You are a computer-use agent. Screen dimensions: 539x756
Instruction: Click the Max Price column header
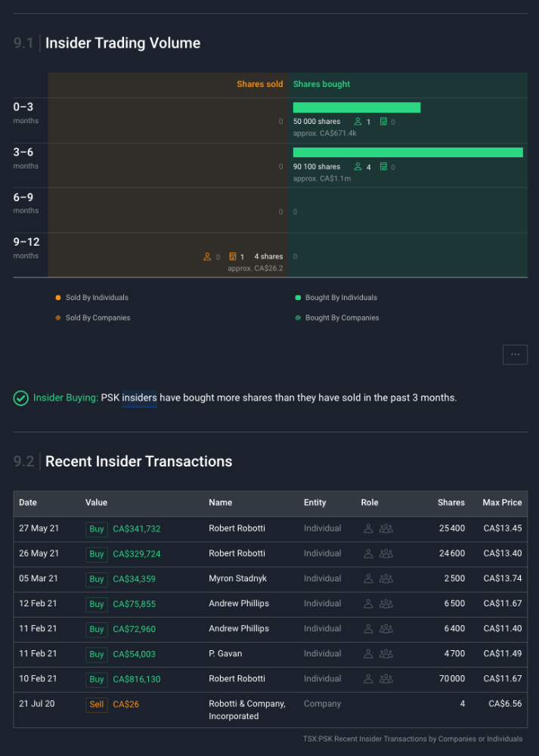pyautogui.click(x=502, y=503)
